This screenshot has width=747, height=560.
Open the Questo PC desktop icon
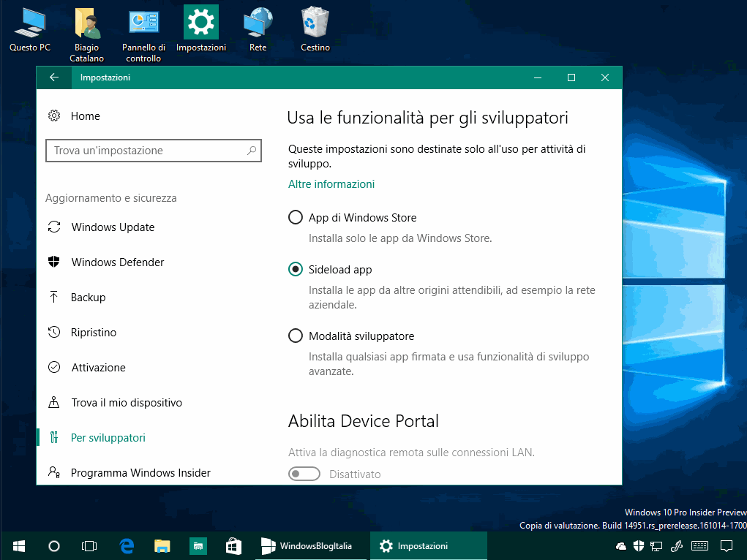point(29,29)
